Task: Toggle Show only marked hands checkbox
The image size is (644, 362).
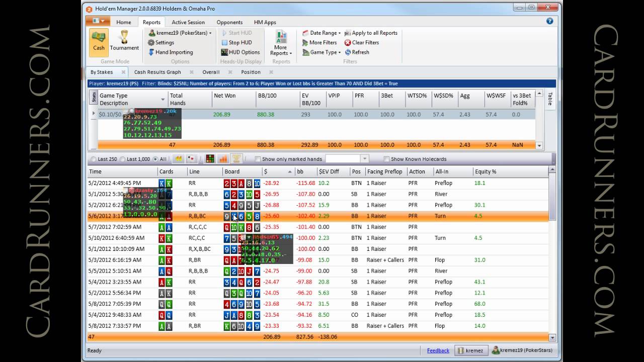Action: click(x=258, y=159)
